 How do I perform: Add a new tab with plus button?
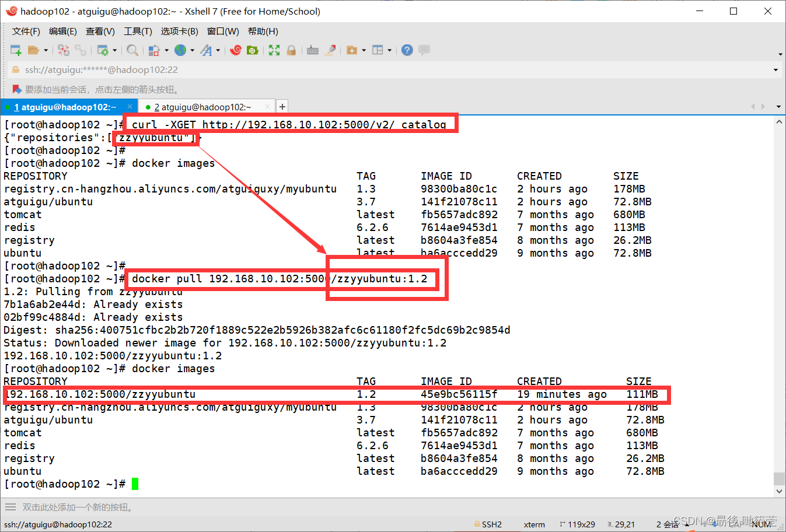282,107
